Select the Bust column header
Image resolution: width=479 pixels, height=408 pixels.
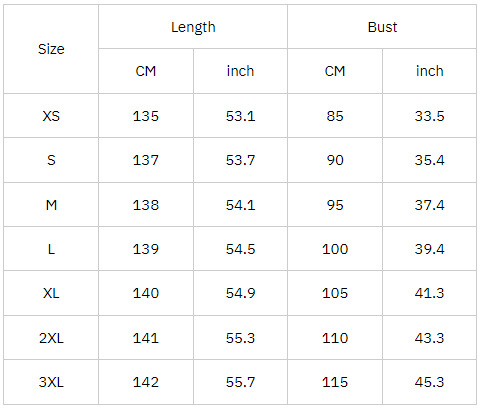(x=382, y=27)
